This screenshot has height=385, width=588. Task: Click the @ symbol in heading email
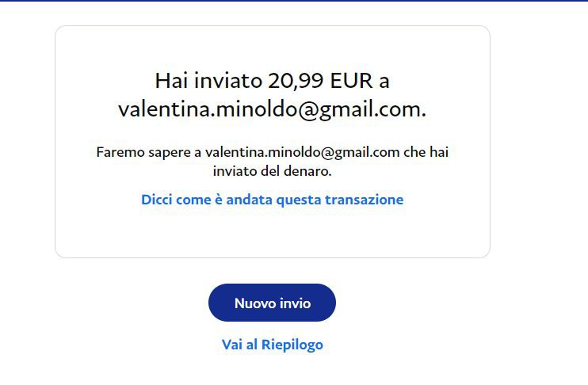tap(308, 110)
